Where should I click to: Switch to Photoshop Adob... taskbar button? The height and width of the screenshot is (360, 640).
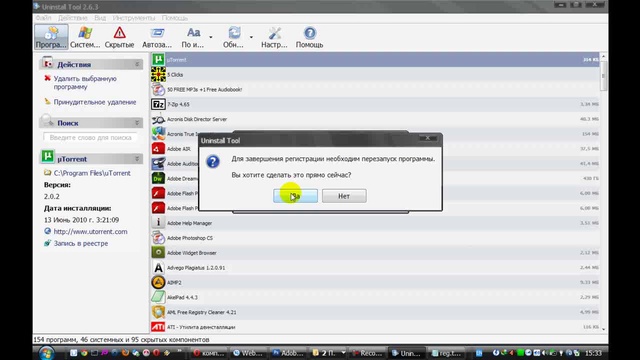coord(288,353)
